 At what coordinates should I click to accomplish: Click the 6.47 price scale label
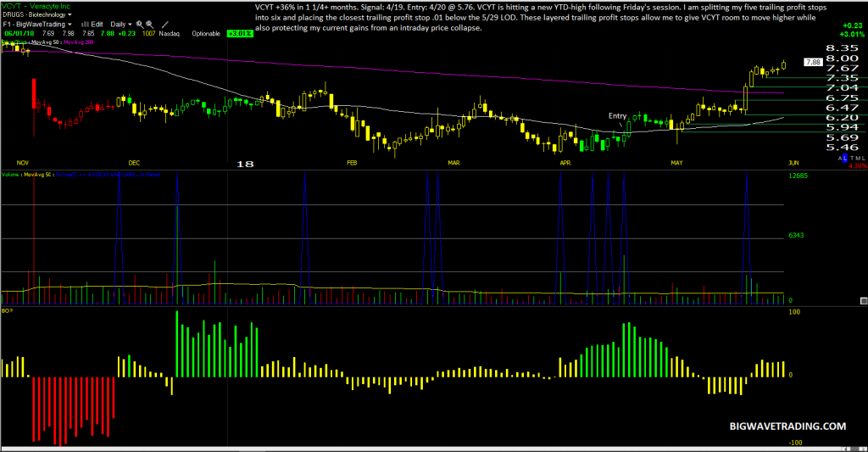tap(842, 108)
